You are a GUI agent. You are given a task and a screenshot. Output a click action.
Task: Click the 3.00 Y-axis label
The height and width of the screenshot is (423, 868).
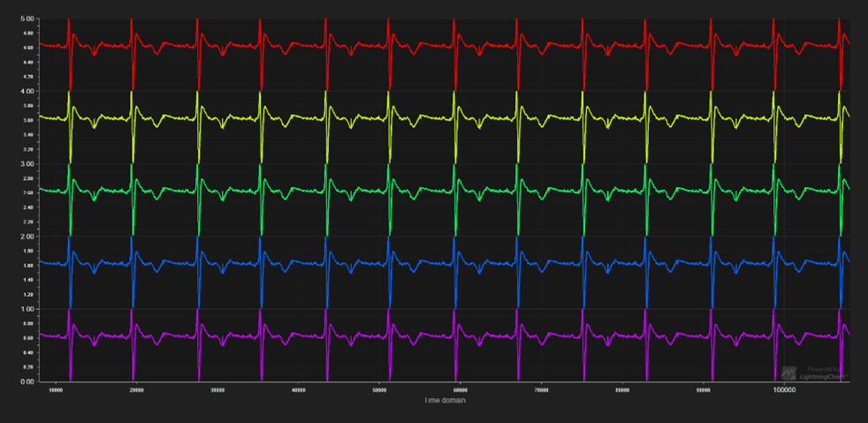[27, 163]
